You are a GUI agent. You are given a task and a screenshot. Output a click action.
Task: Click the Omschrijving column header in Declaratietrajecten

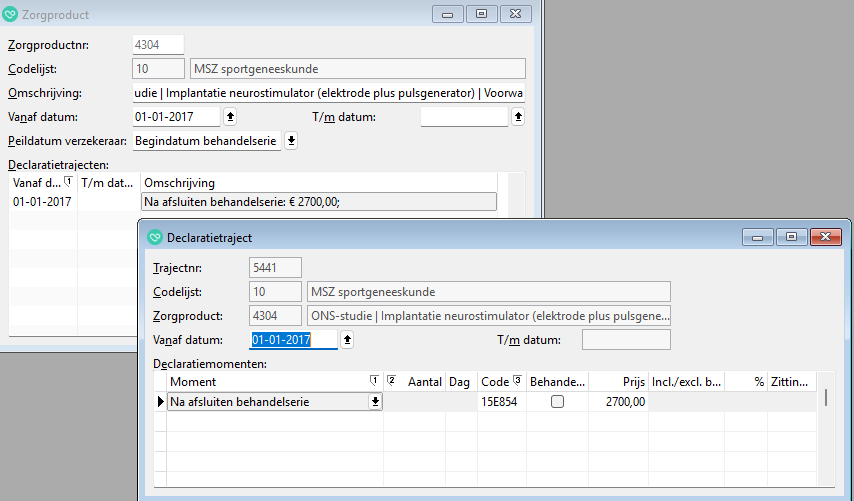319,183
